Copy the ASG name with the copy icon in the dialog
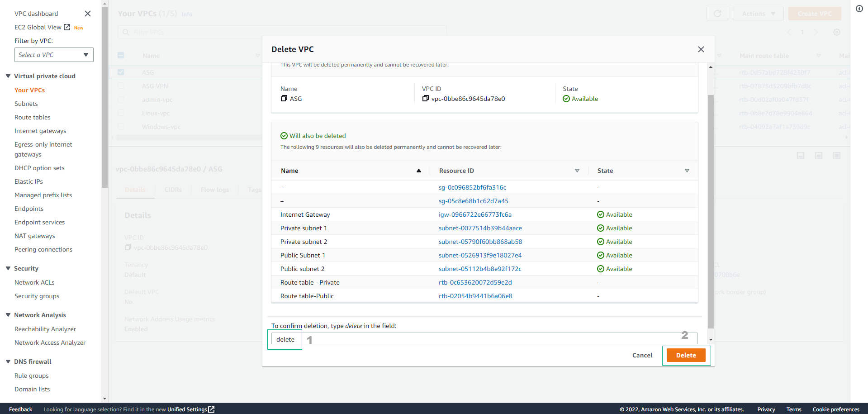 pyautogui.click(x=284, y=98)
